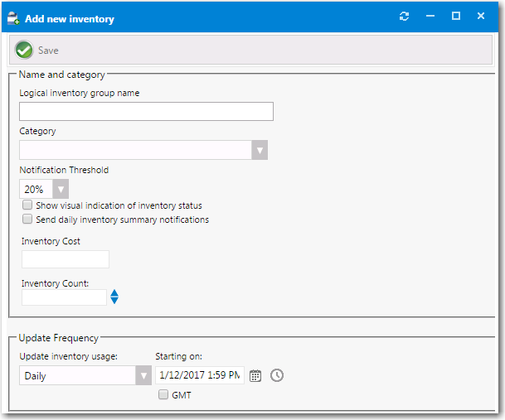Image resolution: width=505 pixels, height=420 pixels.
Task: Check the GMT checkbox
Action: (x=163, y=395)
